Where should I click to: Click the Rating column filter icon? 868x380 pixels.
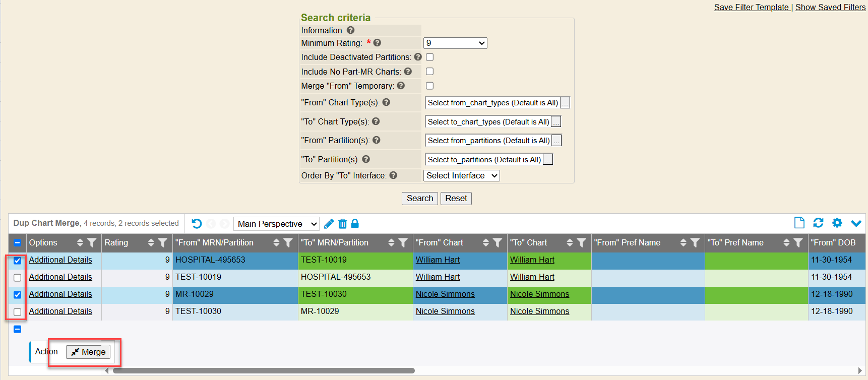162,243
